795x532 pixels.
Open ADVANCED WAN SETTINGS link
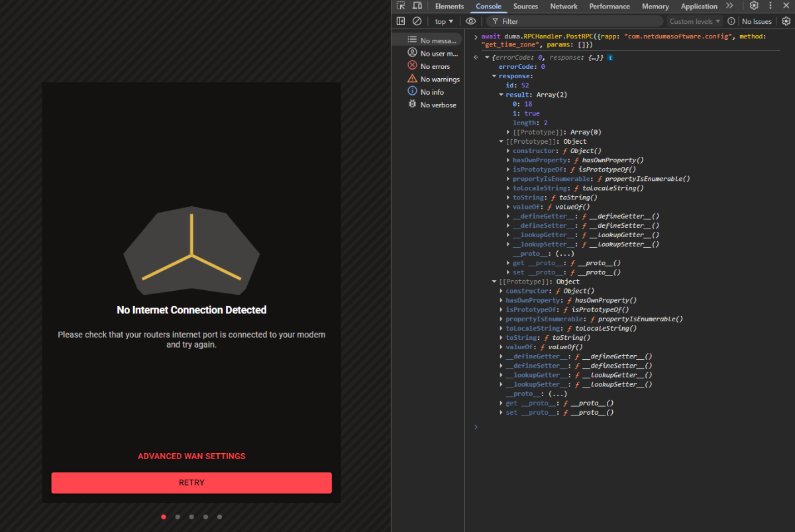click(x=191, y=456)
